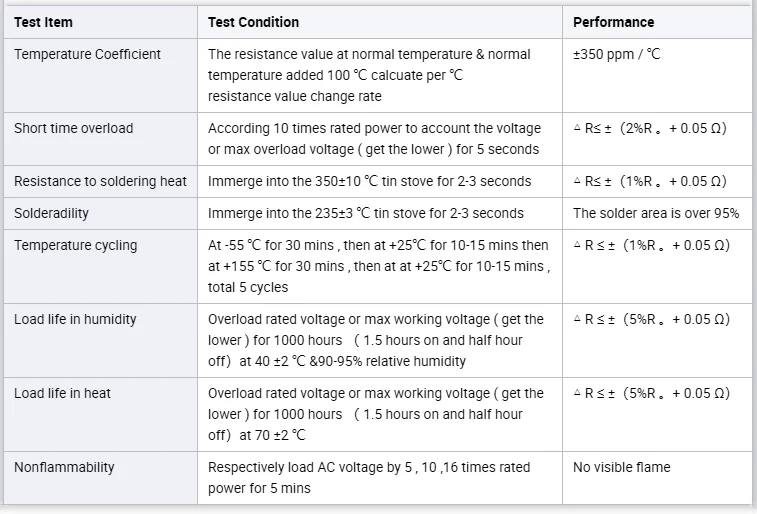Select the "No visible flame" performance cell
Image resolution: width=757 pixels, height=514 pixels.
pos(621,467)
